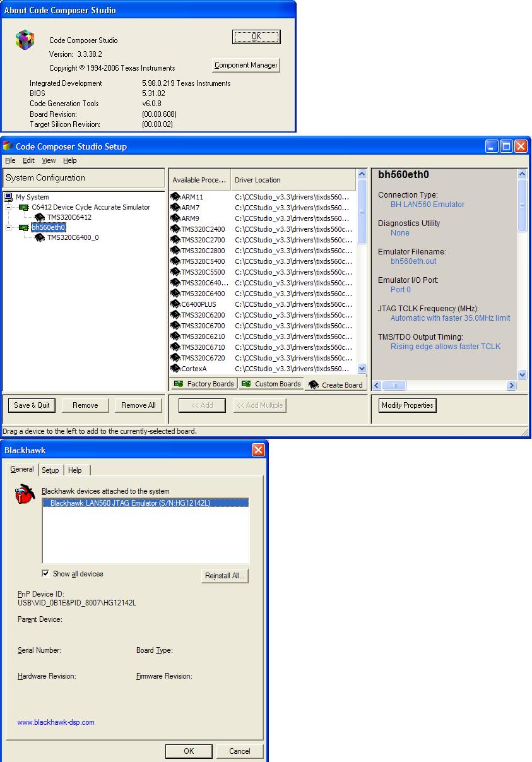The height and width of the screenshot is (762, 532).
Task: Click the TMS320C2700 chip icon
Action: [x=175, y=240]
